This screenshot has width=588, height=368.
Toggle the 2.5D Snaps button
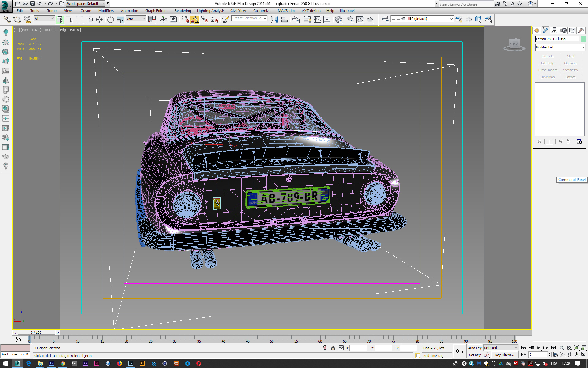185,20
